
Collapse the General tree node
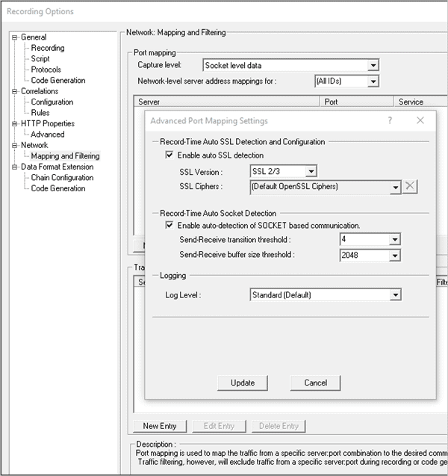(14, 37)
